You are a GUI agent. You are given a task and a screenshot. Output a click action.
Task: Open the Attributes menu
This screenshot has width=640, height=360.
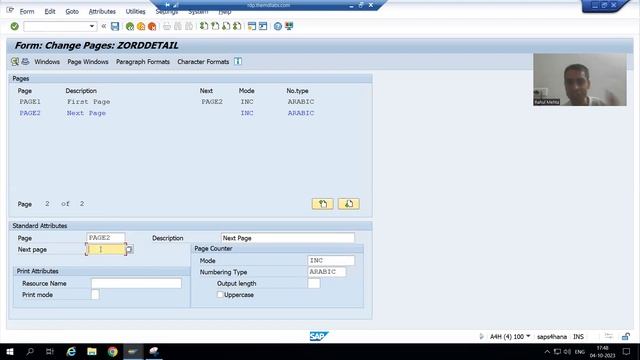(x=102, y=11)
